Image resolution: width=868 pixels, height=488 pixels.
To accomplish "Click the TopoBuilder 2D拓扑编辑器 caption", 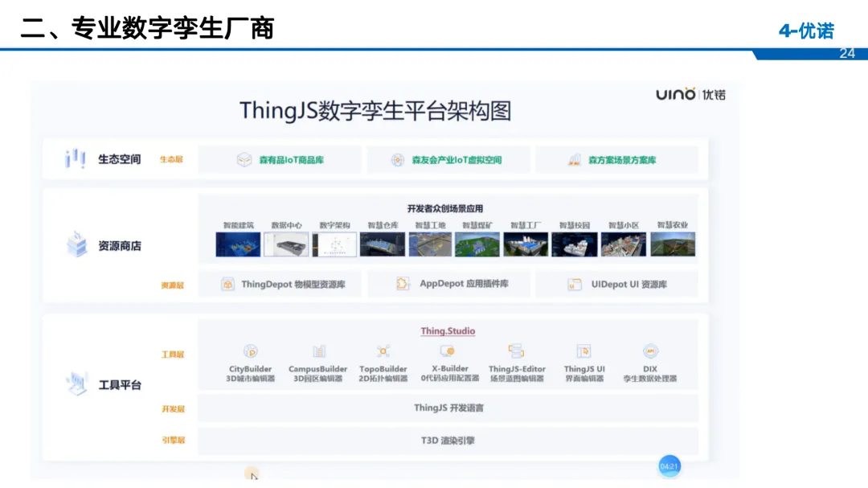I will coord(383,374).
